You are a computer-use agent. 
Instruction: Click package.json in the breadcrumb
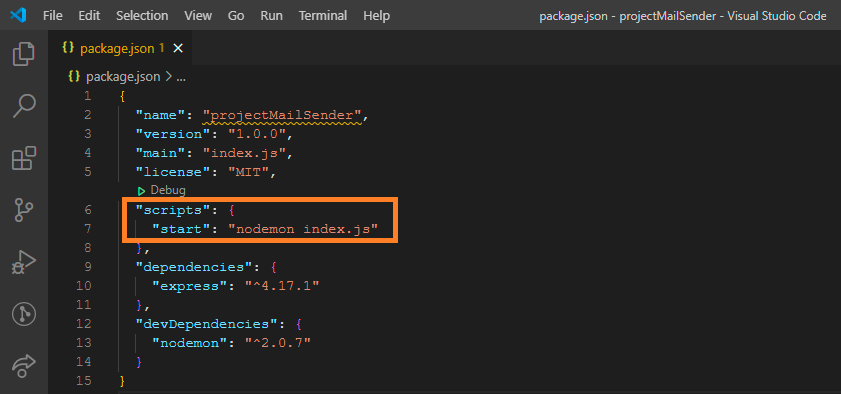point(123,77)
